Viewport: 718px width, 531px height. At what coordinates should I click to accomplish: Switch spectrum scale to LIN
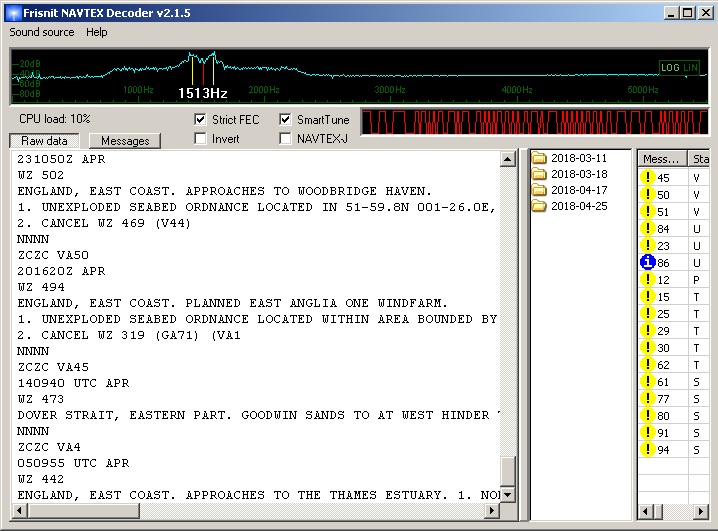[x=690, y=68]
